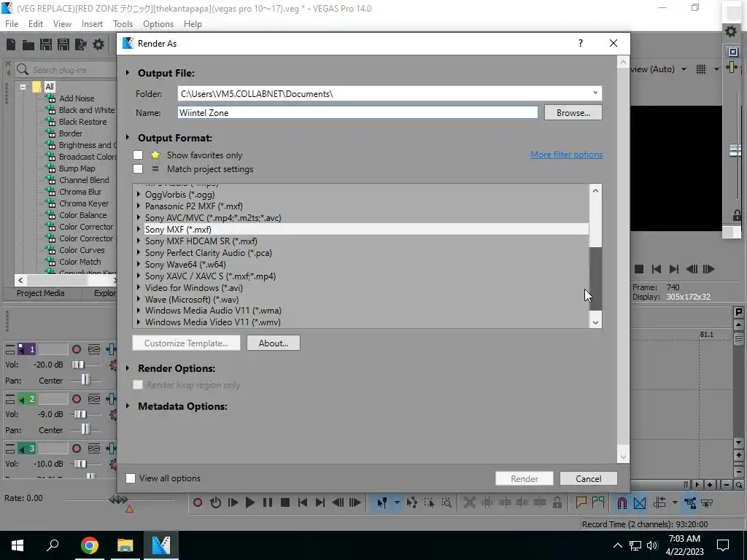Expand Sony AVC/MVC format entry
The image size is (747, 560).
click(138, 217)
